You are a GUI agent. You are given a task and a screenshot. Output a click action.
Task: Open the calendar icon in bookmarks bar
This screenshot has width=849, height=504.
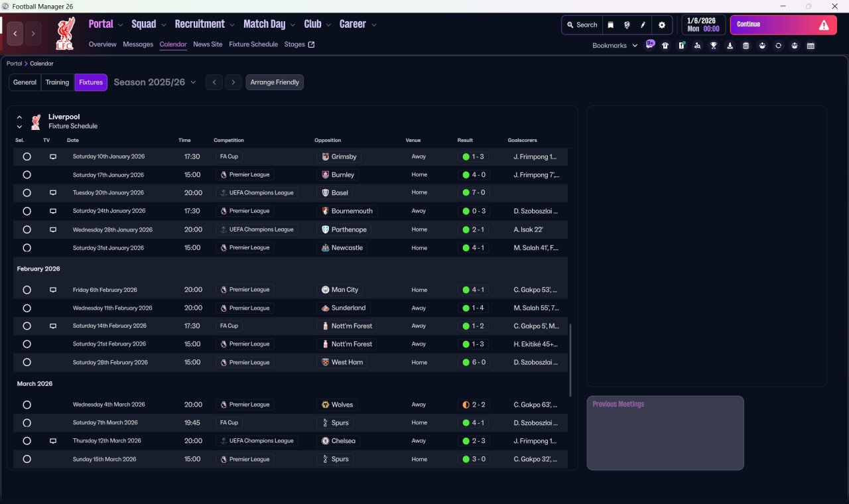(x=811, y=46)
